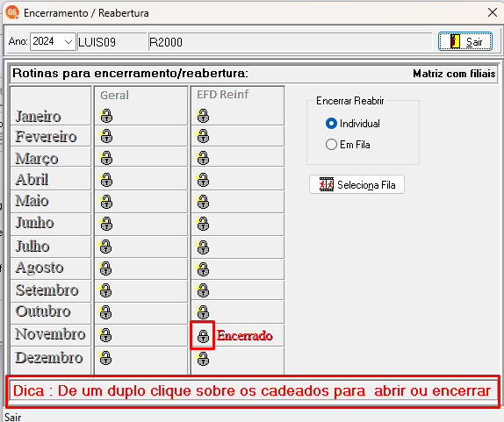This screenshot has width=504, height=422.
Task: Click the Geral padlock for Agosto
Action: point(105,268)
